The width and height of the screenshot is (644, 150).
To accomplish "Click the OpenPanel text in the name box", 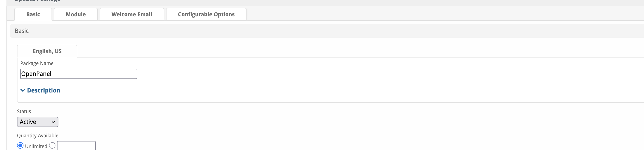I will point(36,74).
